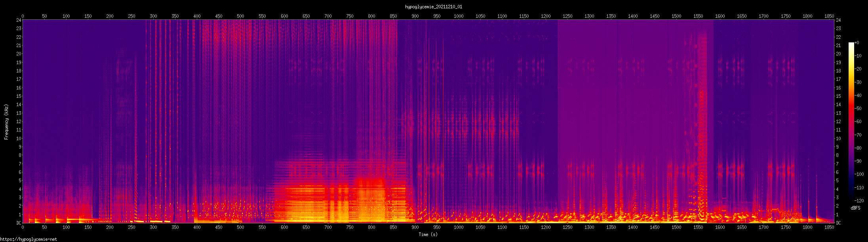Open the hypoglycemie.net URL in bottom-left corner

pos(29,239)
